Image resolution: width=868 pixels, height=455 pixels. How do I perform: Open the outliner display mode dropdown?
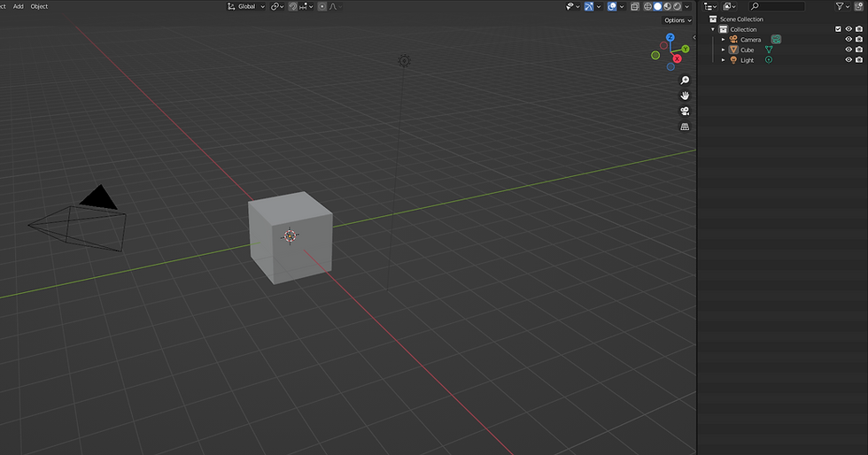[x=730, y=7]
